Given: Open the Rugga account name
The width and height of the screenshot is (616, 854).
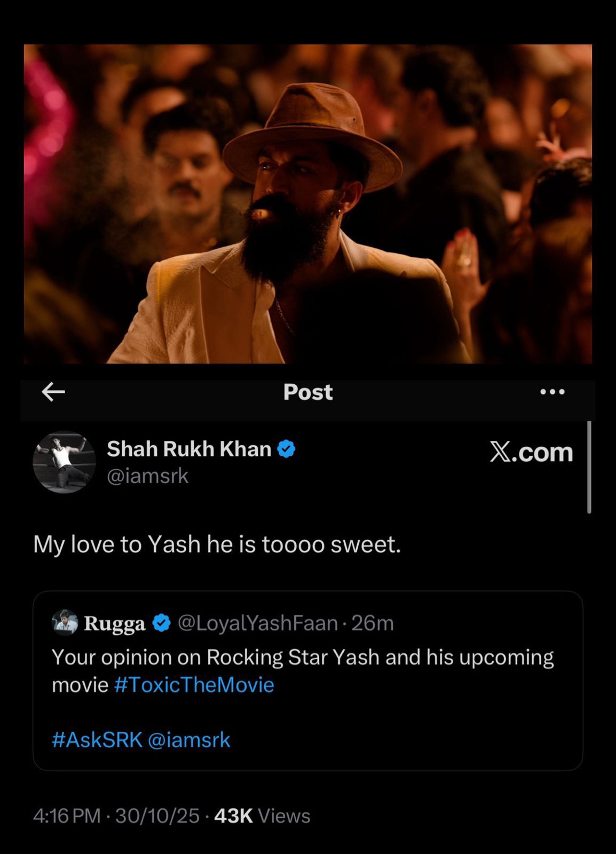Looking at the screenshot, I should [x=114, y=623].
